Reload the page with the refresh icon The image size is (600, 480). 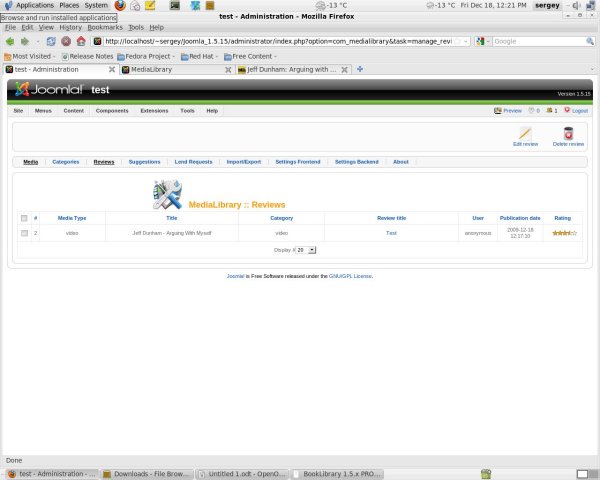(51, 41)
